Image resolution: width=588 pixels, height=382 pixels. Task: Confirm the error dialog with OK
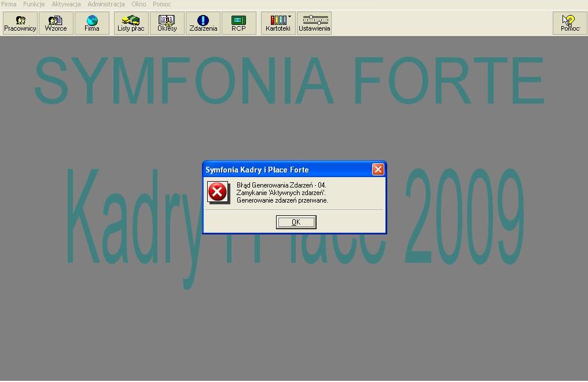point(296,222)
